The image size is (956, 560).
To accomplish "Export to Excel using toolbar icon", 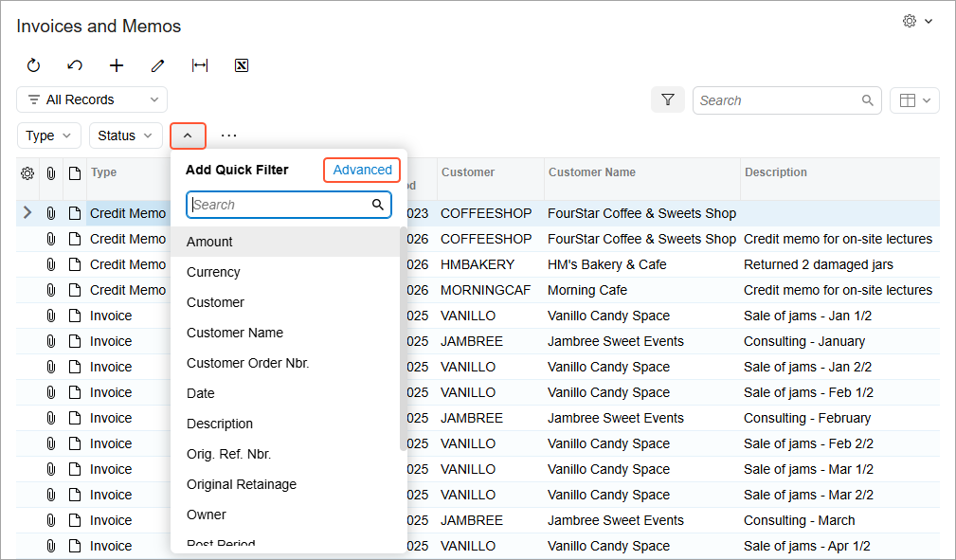I will pyautogui.click(x=242, y=65).
